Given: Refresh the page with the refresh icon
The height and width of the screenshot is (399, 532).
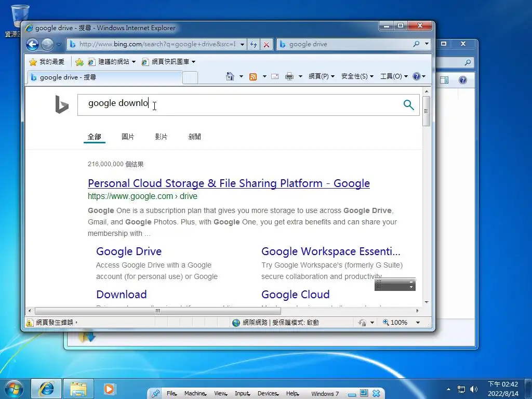Looking at the screenshot, I should point(254,45).
